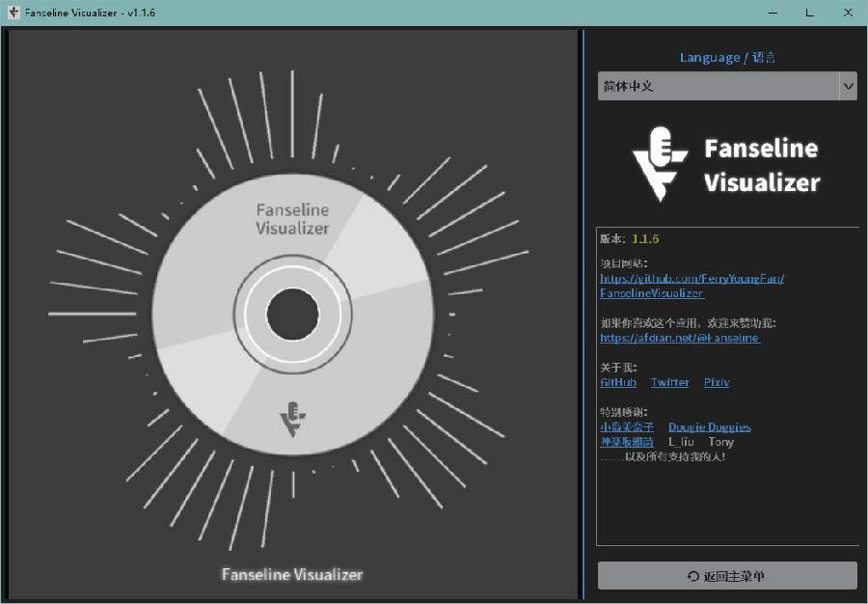Viewport: 868px width, 604px height.
Task: Click the dropdown arrow next to 简体中文
Action: point(848,86)
